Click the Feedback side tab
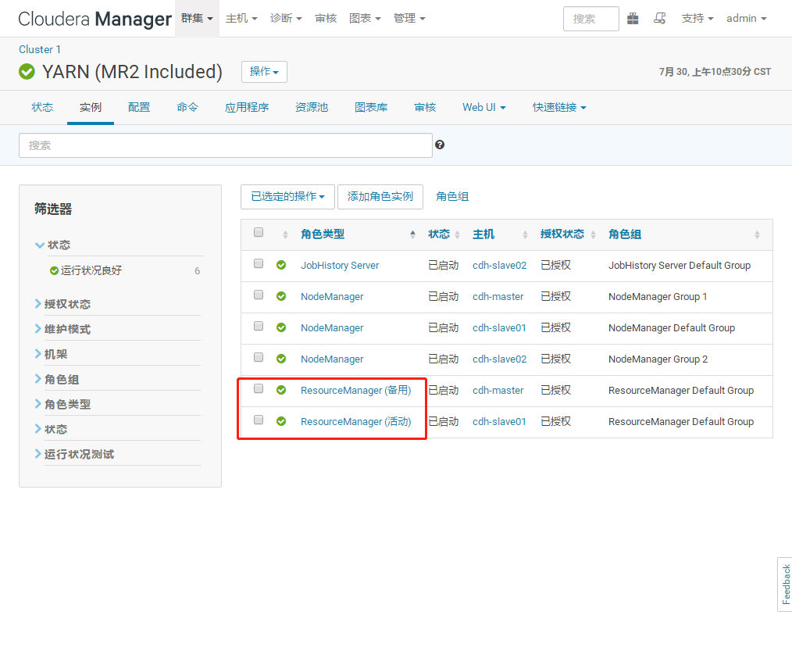 (785, 584)
